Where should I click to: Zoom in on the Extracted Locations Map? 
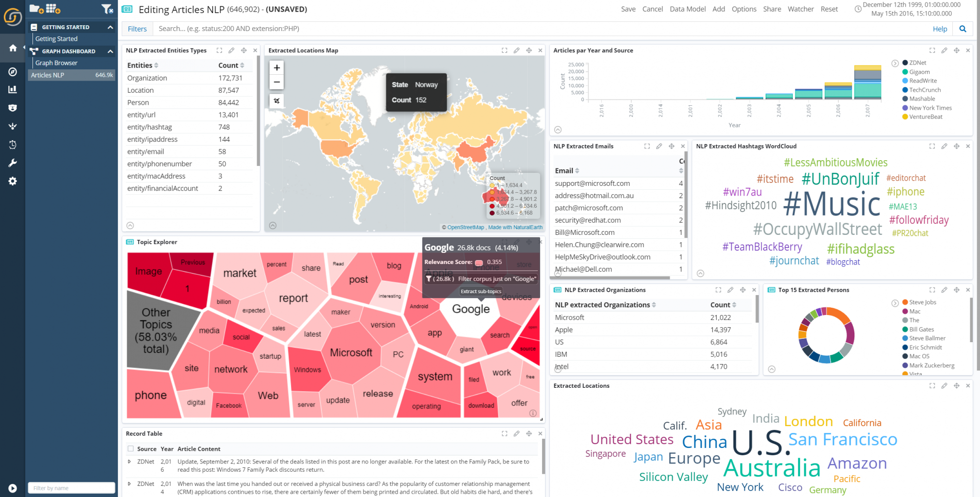click(x=276, y=68)
